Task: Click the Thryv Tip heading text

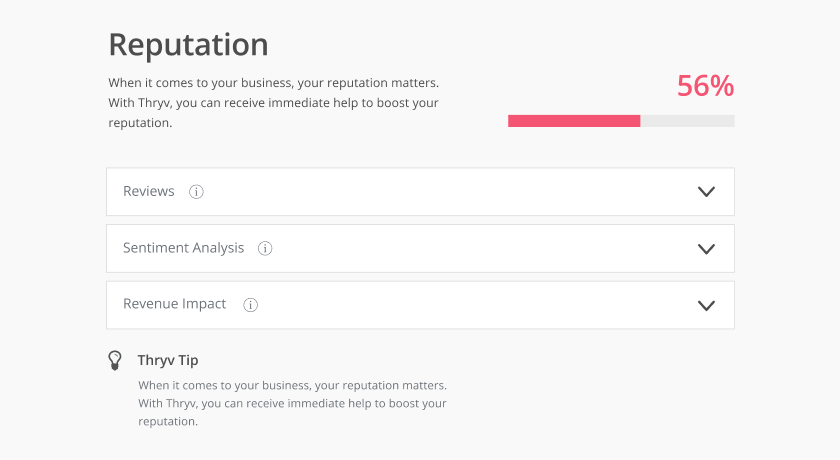Action: tap(168, 360)
